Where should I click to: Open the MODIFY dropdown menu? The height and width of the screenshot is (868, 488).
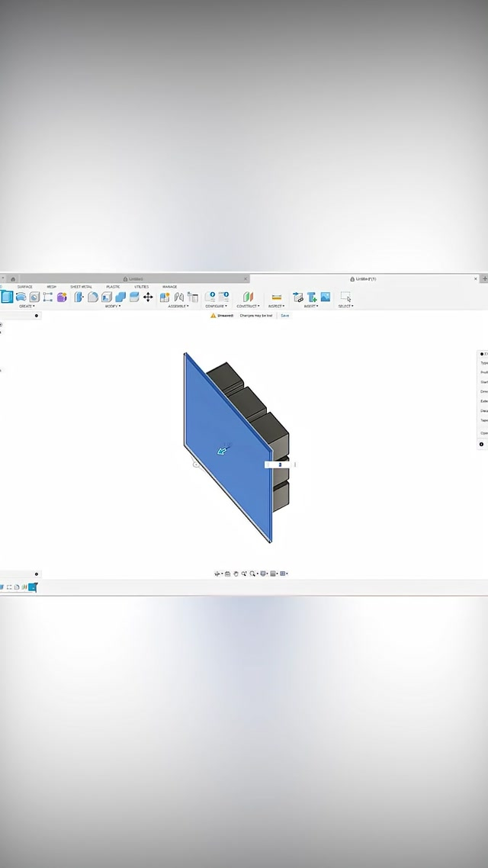(112, 306)
